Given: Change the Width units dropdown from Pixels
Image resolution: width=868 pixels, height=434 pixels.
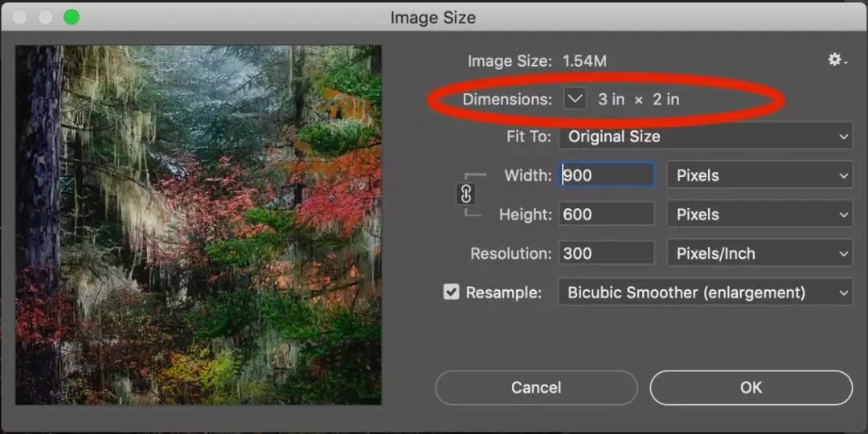Looking at the screenshot, I should click(x=760, y=175).
